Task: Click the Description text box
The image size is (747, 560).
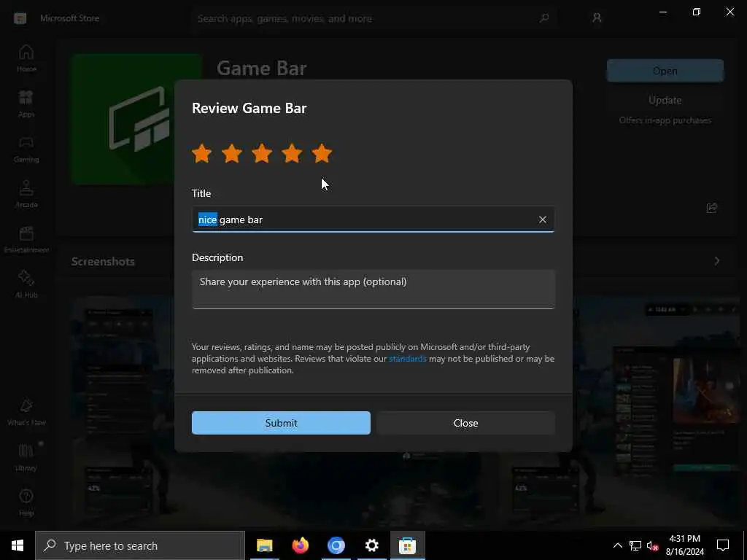Action: tap(373, 289)
